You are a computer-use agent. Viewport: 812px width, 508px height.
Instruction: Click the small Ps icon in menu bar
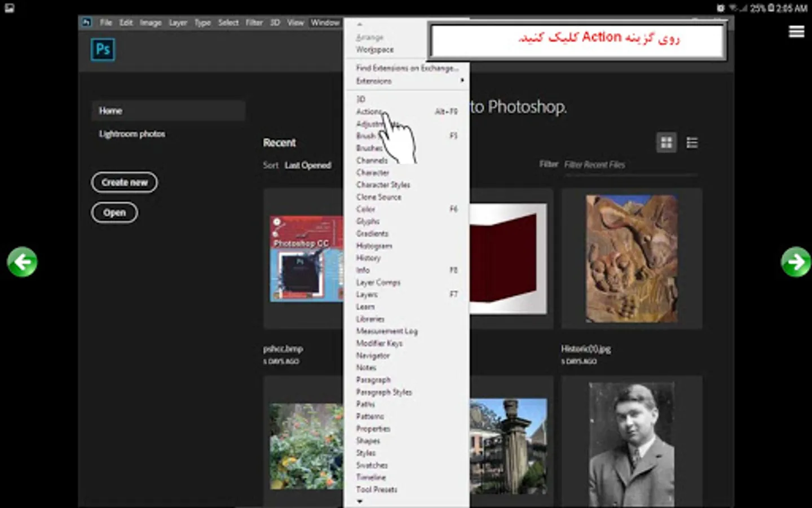86,23
